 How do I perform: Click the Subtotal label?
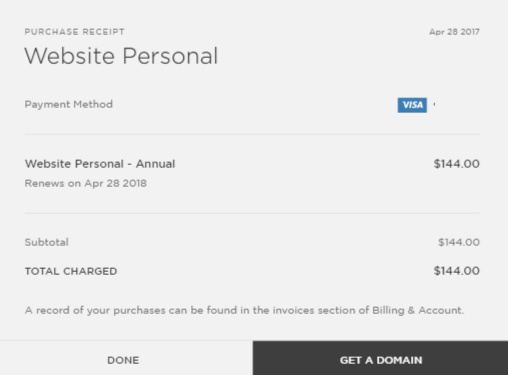(47, 242)
